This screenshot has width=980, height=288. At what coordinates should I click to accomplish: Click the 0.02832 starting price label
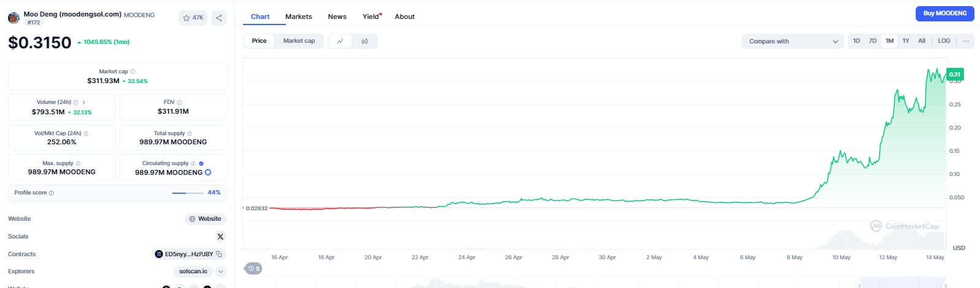pos(257,209)
